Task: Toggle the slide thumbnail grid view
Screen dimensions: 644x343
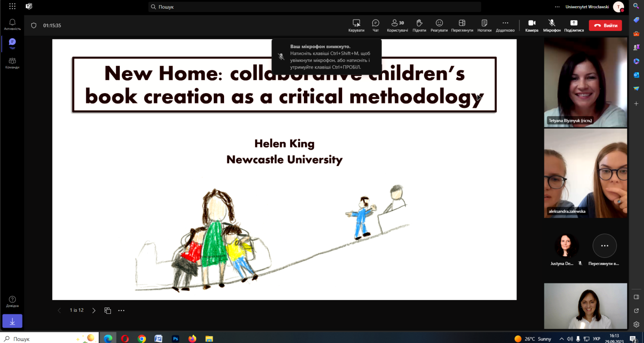Action: pos(108,310)
